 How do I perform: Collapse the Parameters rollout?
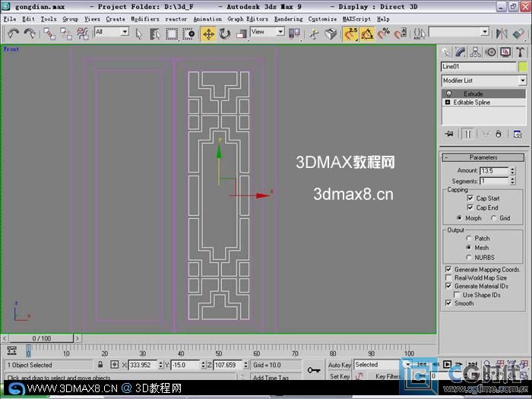(483, 157)
